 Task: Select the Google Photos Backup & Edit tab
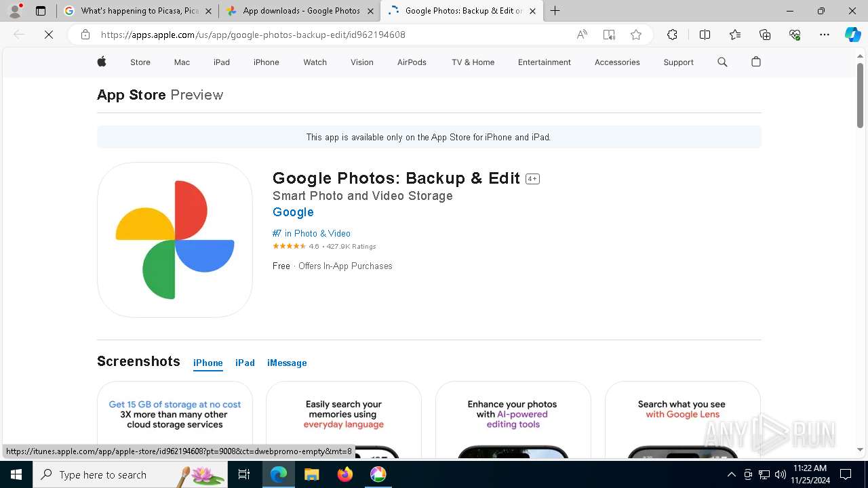pos(462,11)
